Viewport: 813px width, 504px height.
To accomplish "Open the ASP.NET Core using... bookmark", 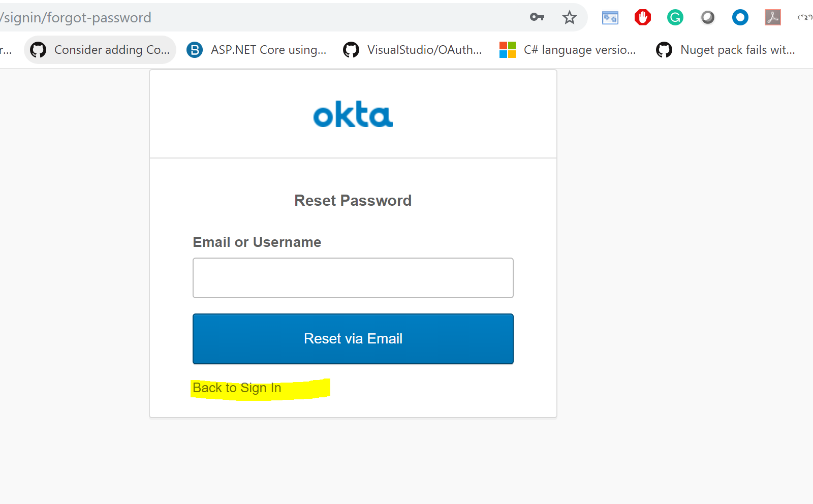I will tap(268, 49).
